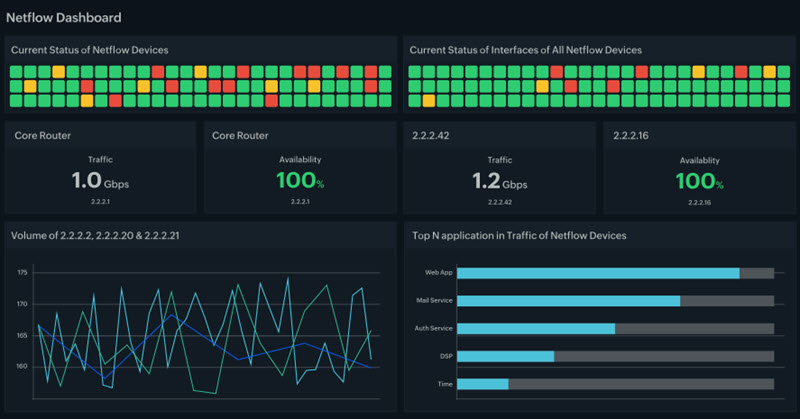The height and width of the screenshot is (419, 800).
Task: Click the Auth Service label
Action: pyautogui.click(x=433, y=328)
